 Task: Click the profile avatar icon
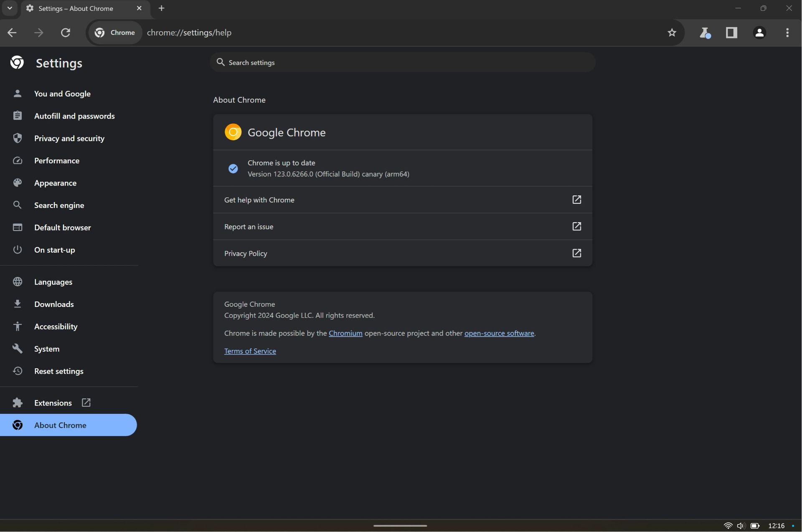coord(760,33)
